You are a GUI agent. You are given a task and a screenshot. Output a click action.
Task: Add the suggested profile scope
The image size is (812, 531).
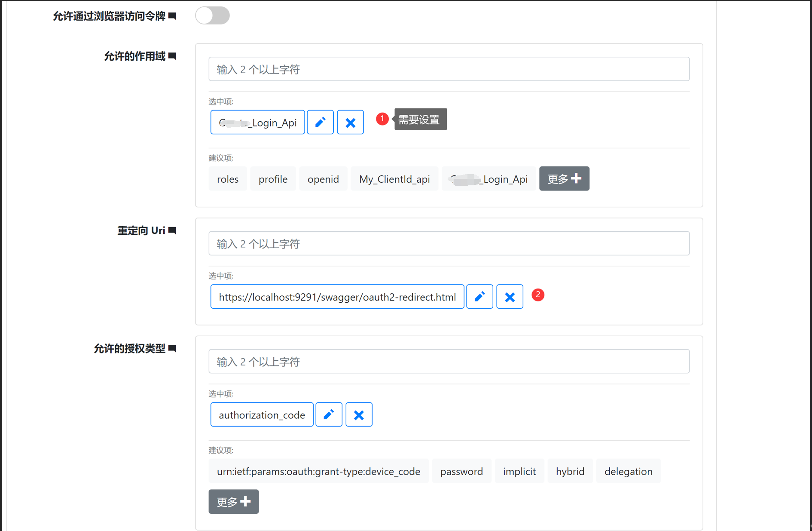pyautogui.click(x=273, y=179)
